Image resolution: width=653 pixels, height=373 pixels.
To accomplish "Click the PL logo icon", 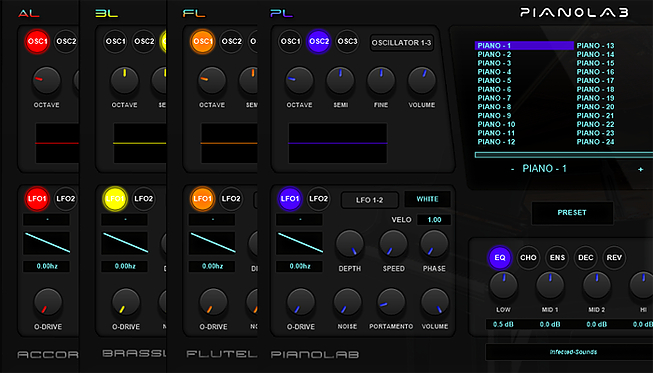I will coord(282,13).
